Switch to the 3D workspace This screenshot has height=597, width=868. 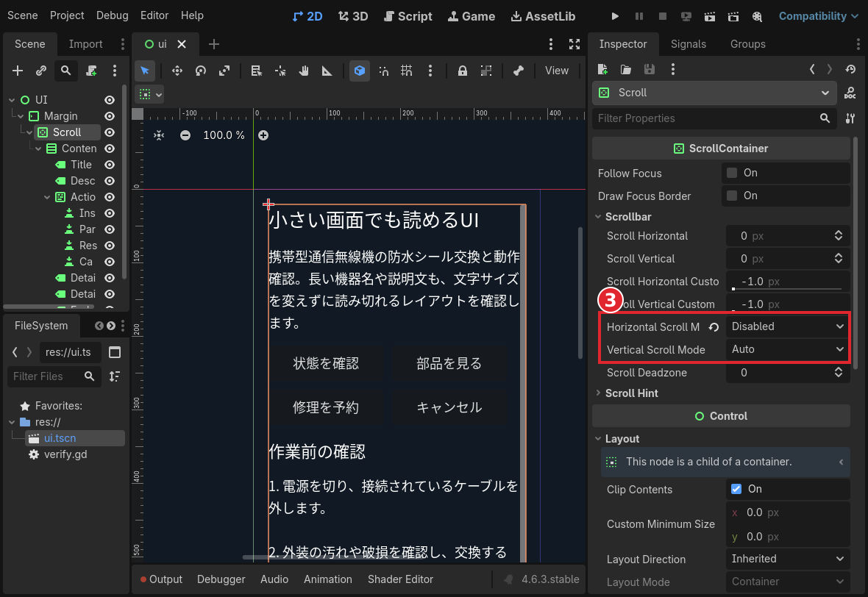click(353, 17)
